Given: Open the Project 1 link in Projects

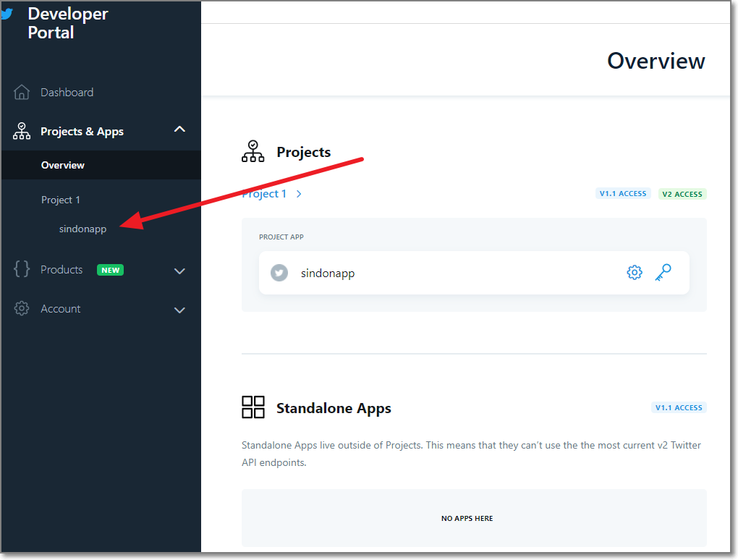Looking at the screenshot, I should (264, 194).
